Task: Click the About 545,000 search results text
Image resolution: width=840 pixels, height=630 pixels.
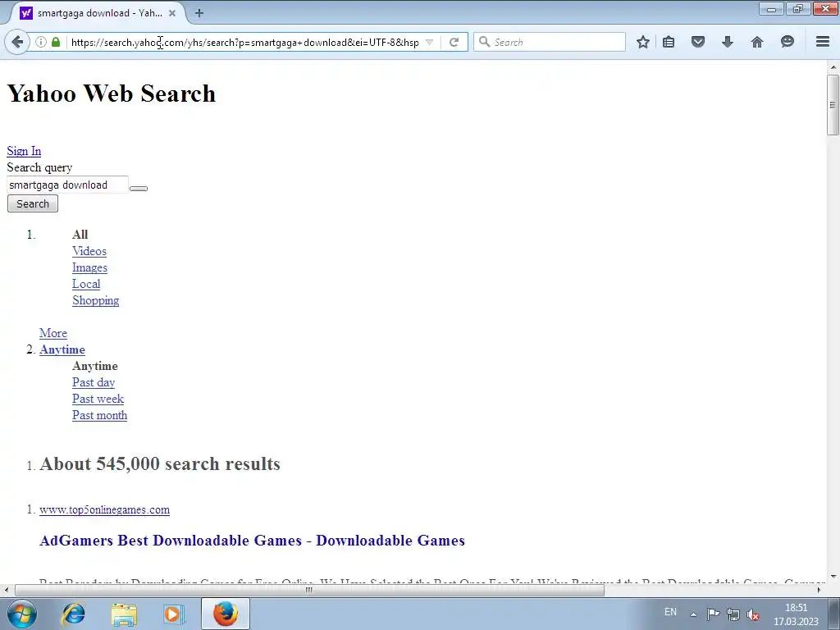Action: 160,464
